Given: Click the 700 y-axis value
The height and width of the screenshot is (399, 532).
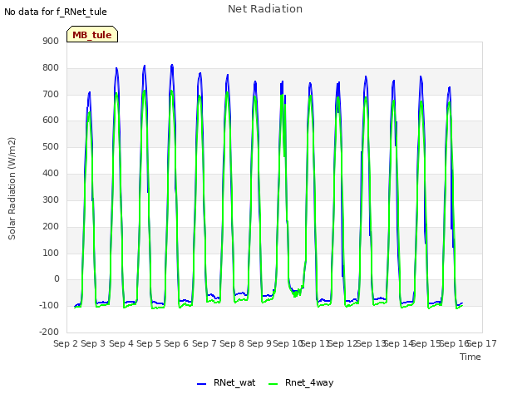Looking at the screenshot, I should point(51,94).
